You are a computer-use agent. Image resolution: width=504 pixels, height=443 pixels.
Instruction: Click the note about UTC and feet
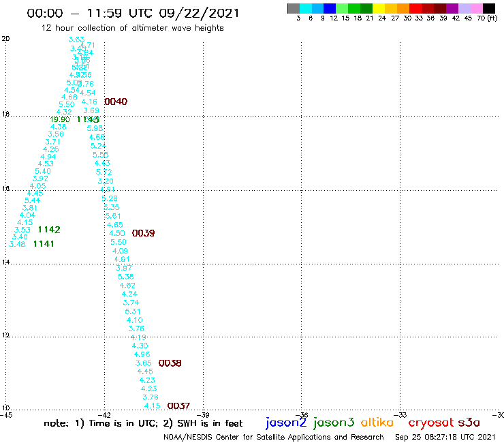(x=143, y=423)
